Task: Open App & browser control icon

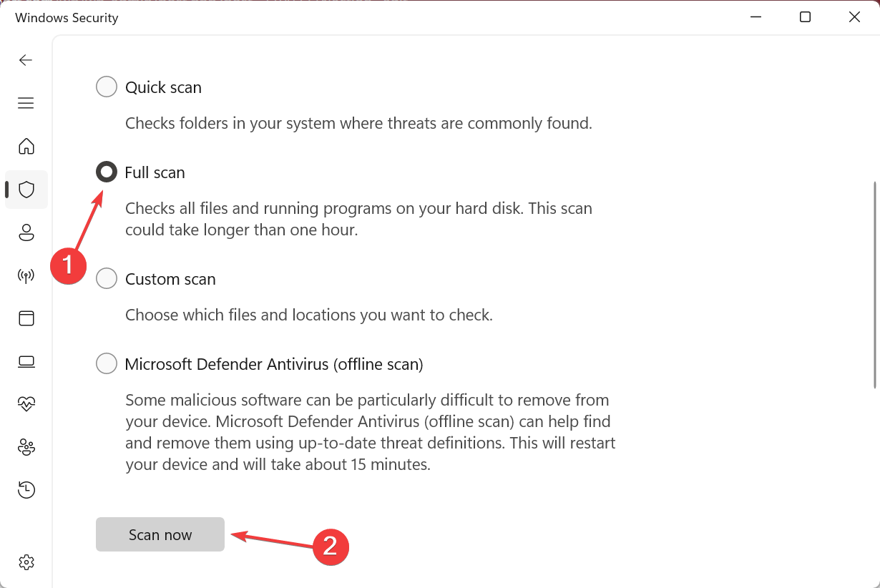Action: tap(26, 318)
